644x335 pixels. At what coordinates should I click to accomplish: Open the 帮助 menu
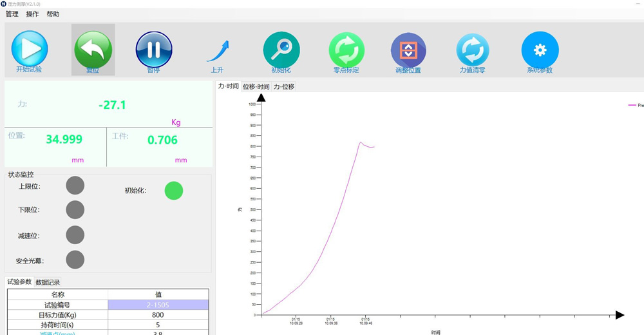tap(53, 14)
